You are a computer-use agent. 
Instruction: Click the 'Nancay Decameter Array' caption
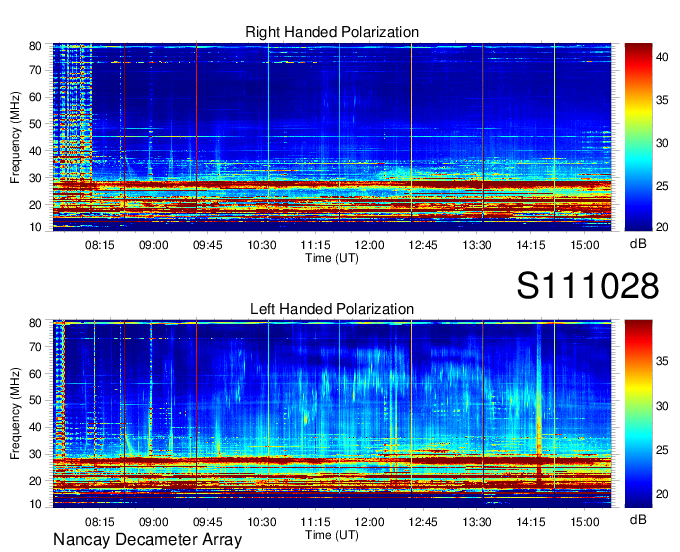[x=147, y=540]
